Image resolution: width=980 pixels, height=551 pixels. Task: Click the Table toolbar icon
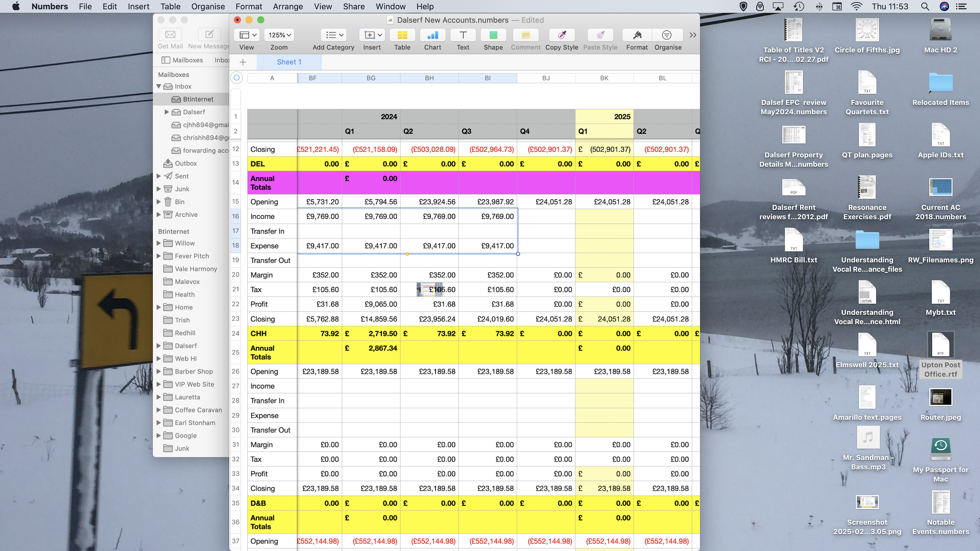[x=402, y=35]
